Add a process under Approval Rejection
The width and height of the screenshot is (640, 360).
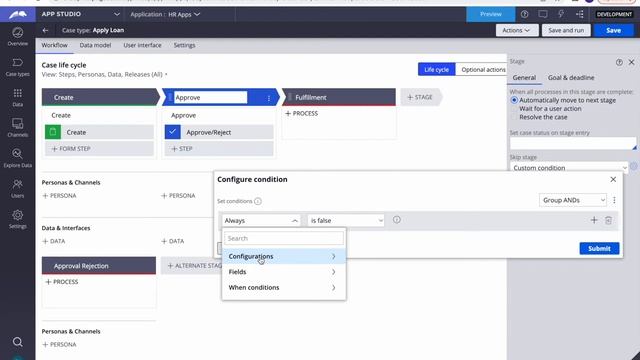62,282
